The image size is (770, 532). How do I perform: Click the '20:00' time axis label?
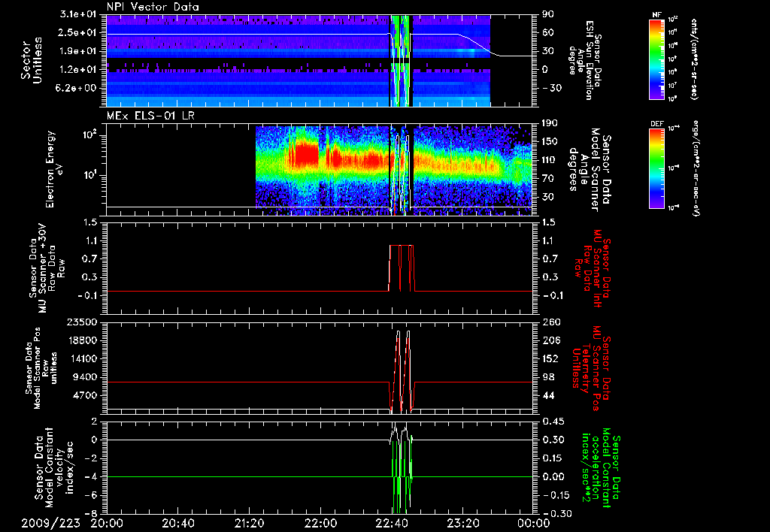pos(107,523)
